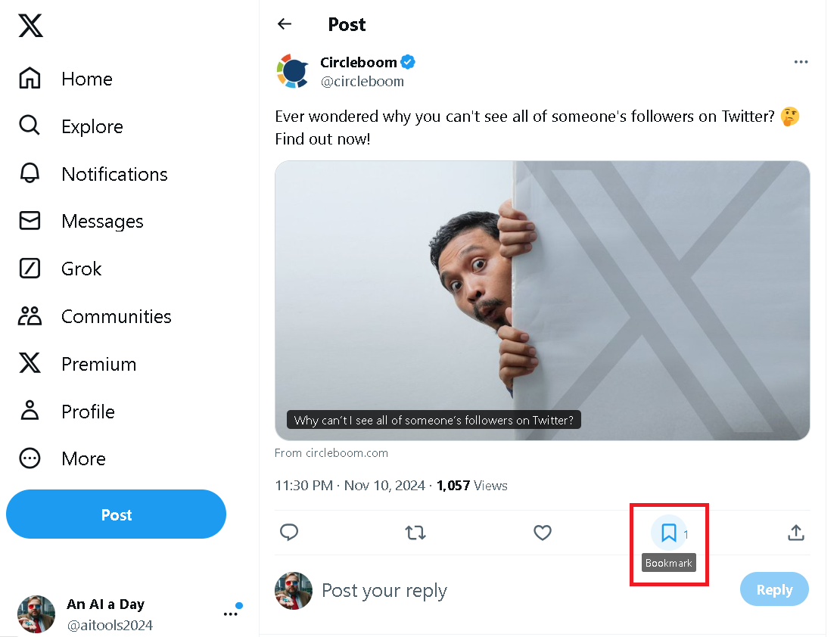Viewport: 840px width, 637px height.
Task: Select the Grok sidebar icon
Action: click(x=30, y=268)
